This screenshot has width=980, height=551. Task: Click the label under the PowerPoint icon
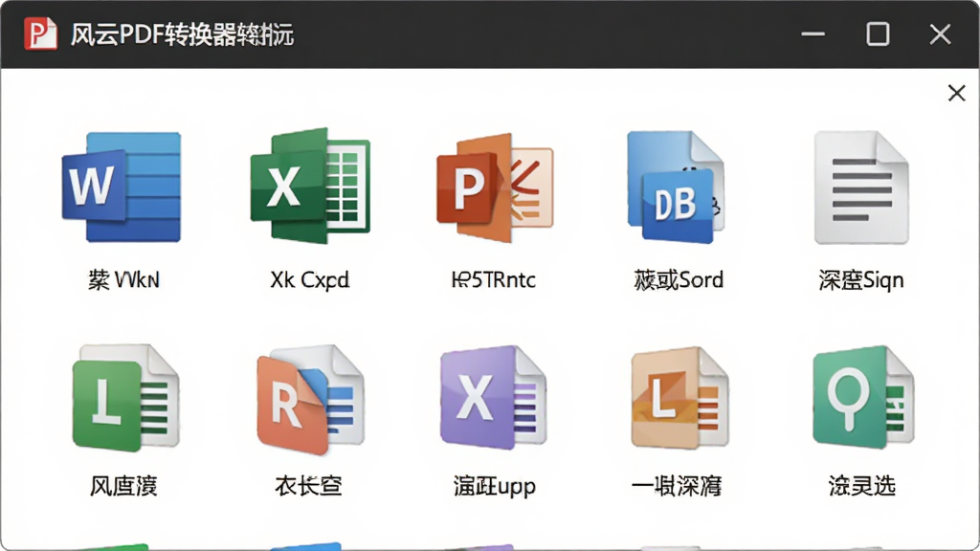coord(494,280)
